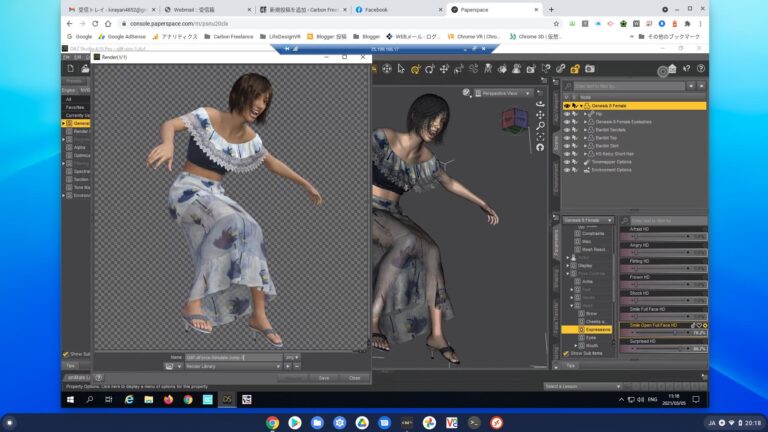Click the view cube in the viewport
This screenshot has width=768, height=432.
[514, 120]
